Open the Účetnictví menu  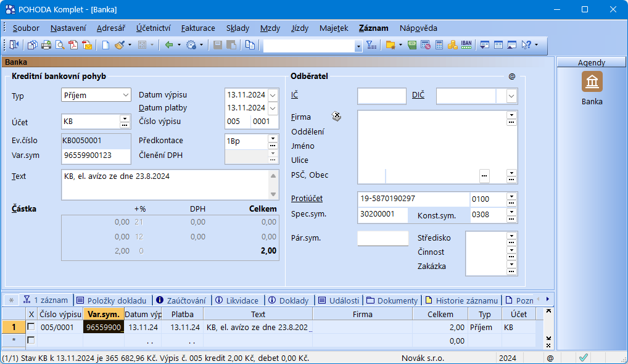click(x=154, y=28)
